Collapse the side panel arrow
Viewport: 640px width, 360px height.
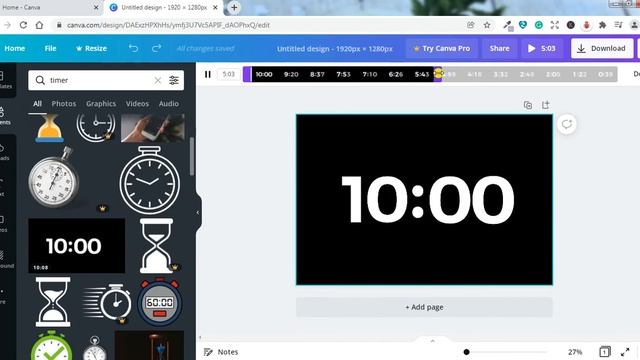tap(198, 213)
